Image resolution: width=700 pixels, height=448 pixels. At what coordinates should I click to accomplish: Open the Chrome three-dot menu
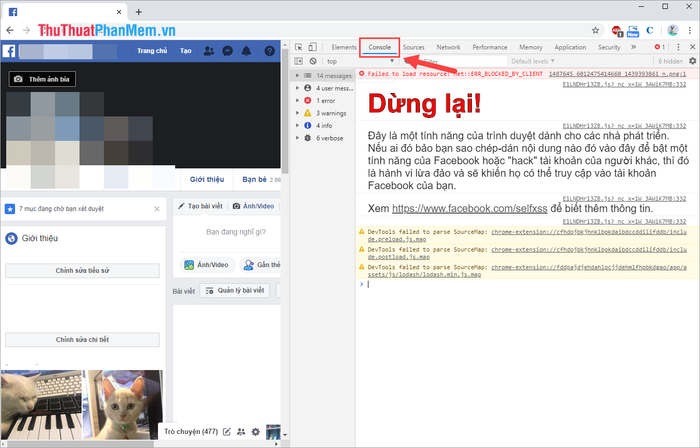(690, 30)
